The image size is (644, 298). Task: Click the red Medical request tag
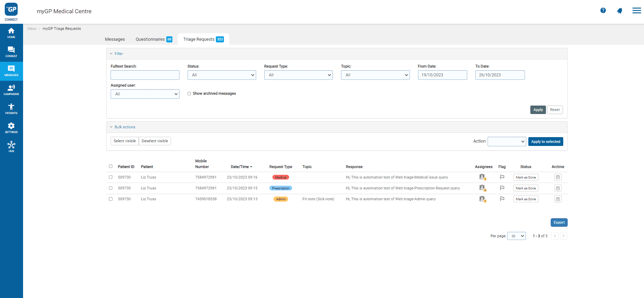[281, 177]
